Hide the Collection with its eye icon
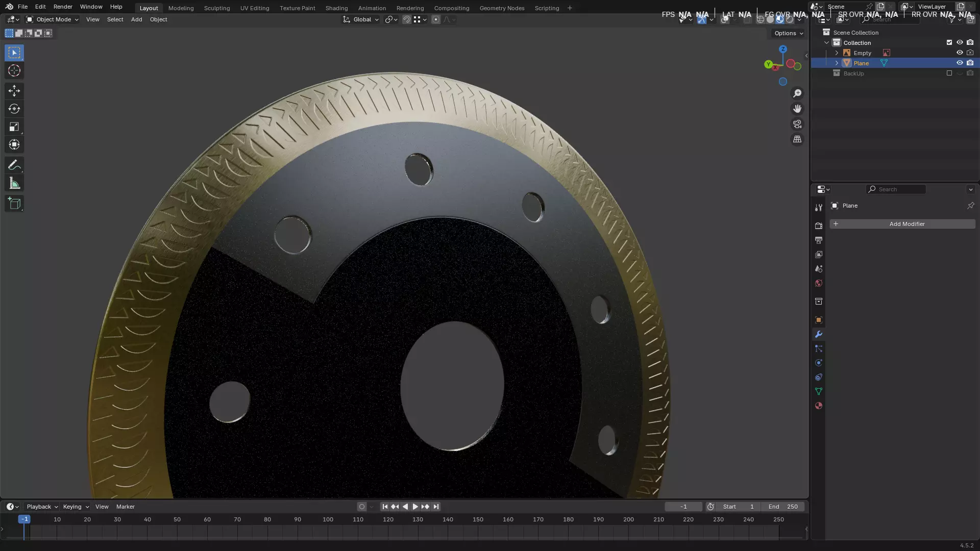980x551 pixels. (960, 42)
